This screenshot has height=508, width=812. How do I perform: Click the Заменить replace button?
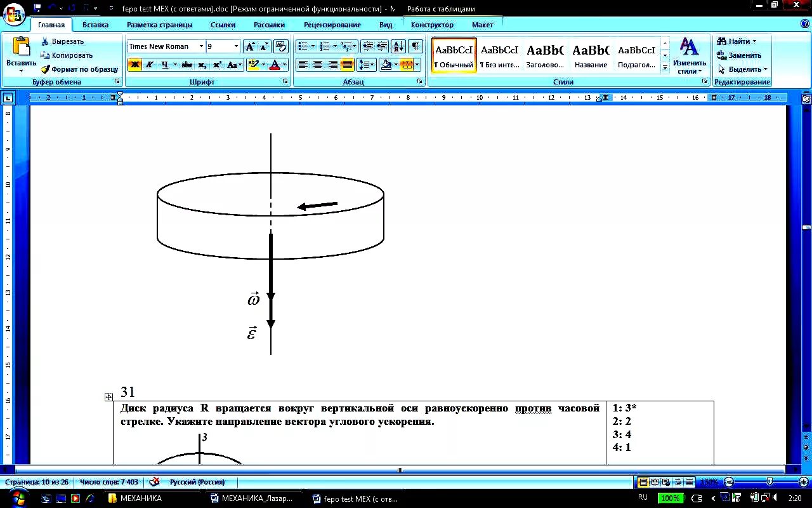(x=740, y=55)
